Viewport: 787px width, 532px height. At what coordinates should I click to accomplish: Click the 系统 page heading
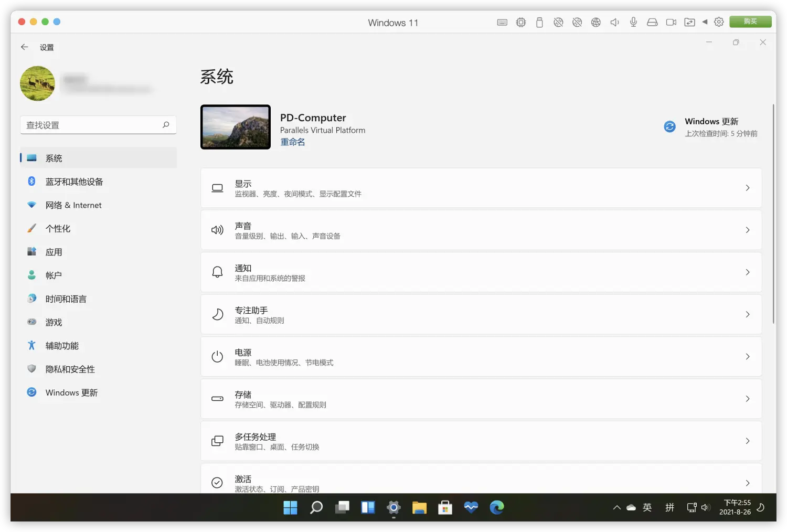point(217,77)
